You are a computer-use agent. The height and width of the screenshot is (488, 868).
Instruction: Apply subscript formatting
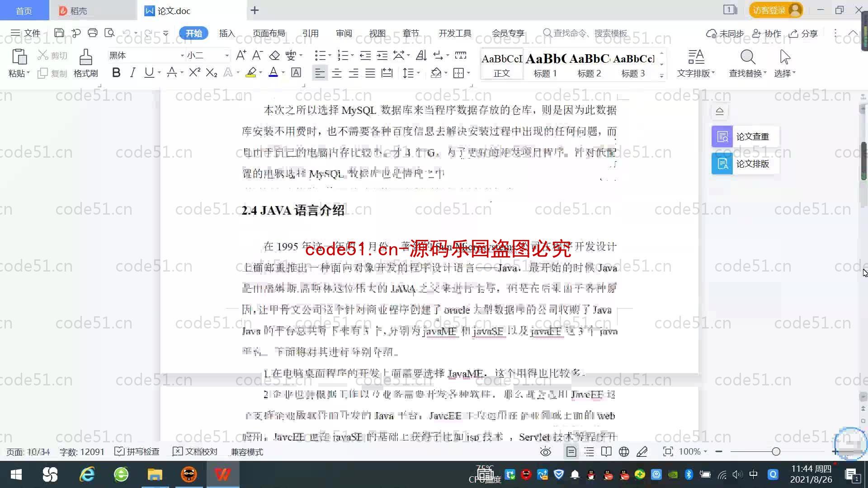pos(212,72)
